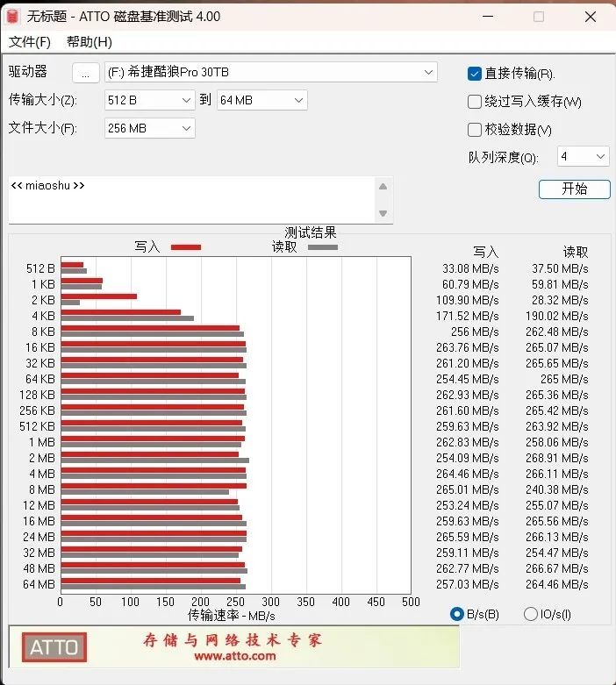Select the IO/s(I) radio button
The image size is (616, 685).
pyautogui.click(x=530, y=614)
